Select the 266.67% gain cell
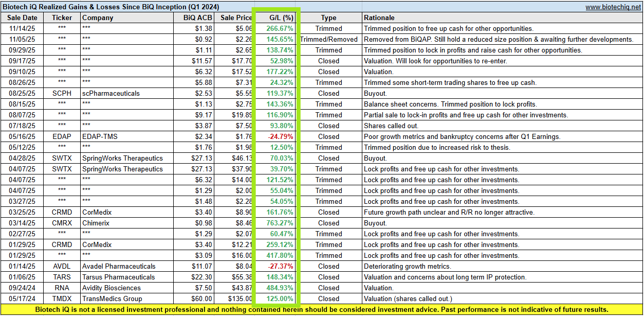The image size is (644, 316). [x=277, y=28]
